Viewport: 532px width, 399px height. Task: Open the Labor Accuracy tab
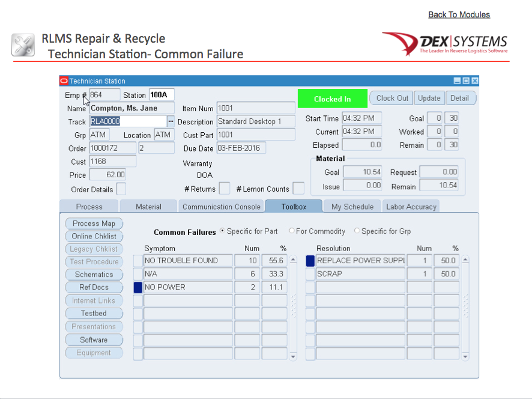tap(412, 206)
